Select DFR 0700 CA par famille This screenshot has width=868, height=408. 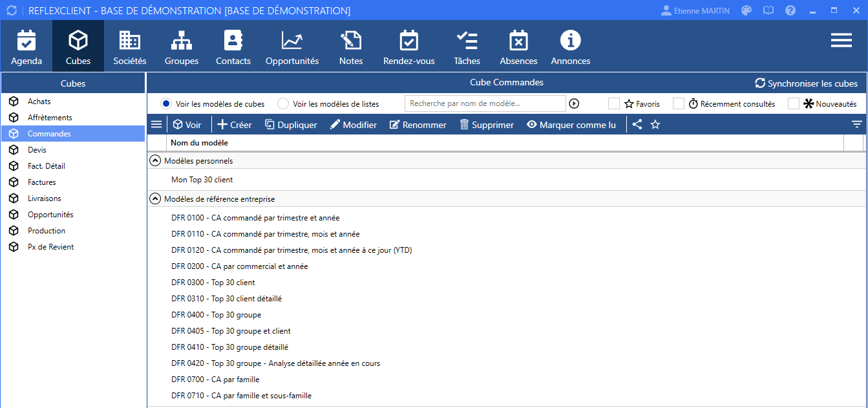point(506,380)
